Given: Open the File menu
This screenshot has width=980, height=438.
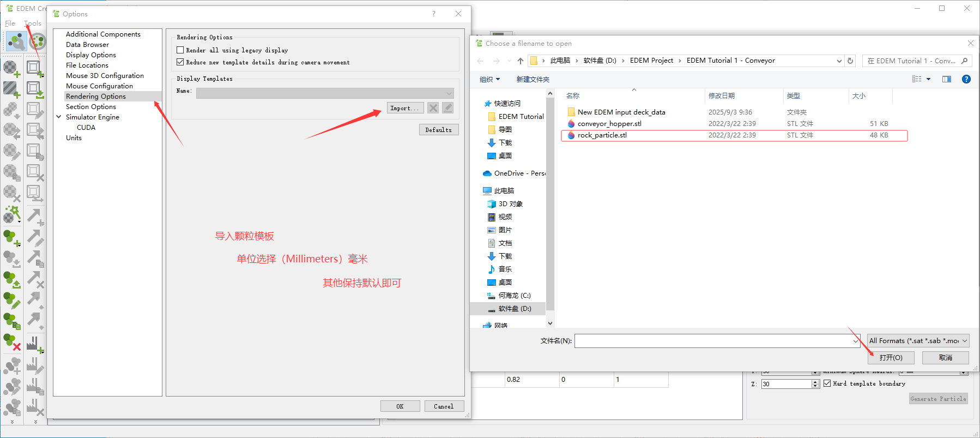Looking at the screenshot, I should tap(10, 23).
